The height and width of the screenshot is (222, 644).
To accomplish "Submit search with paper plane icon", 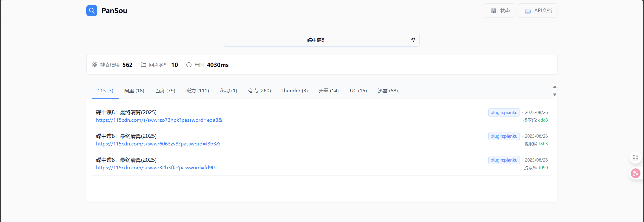I will [413, 40].
